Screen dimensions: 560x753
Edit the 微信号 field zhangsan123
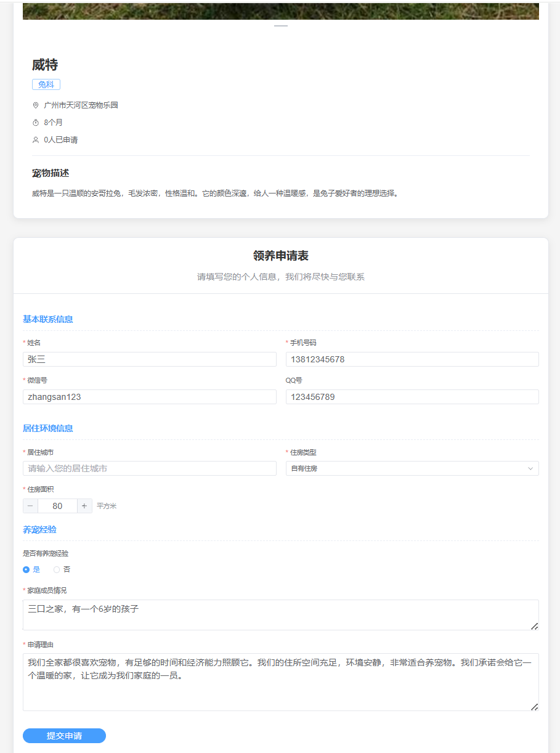[150, 397]
